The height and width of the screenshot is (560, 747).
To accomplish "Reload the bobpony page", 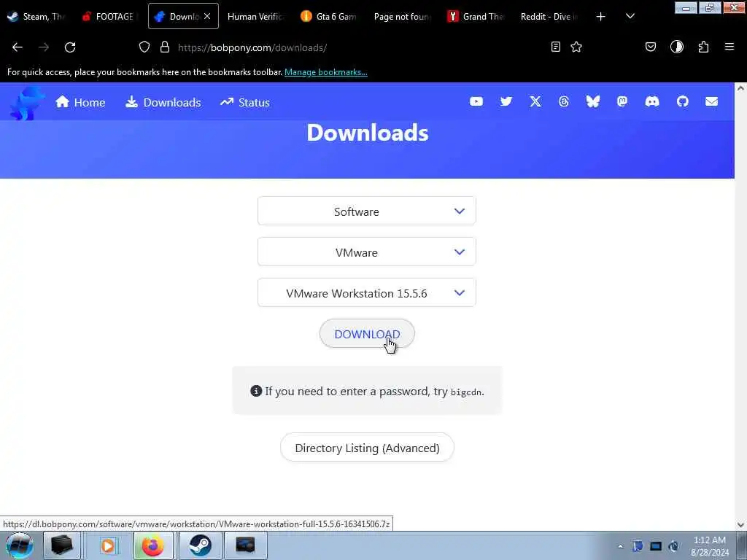I will click(70, 47).
